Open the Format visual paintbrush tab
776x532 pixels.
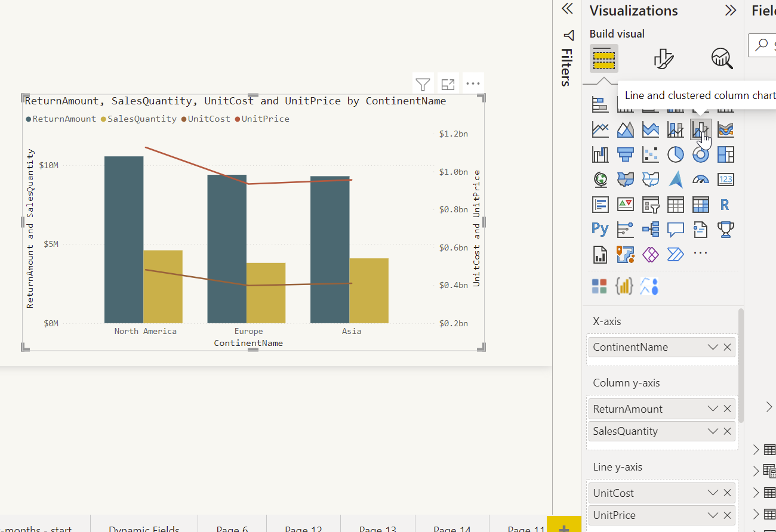(663, 58)
